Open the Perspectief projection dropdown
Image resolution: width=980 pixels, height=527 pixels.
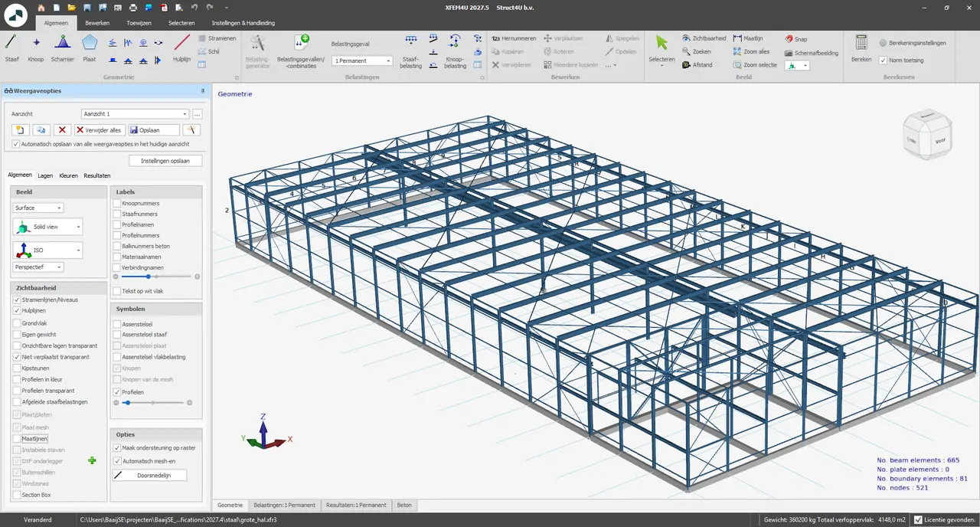[38, 267]
